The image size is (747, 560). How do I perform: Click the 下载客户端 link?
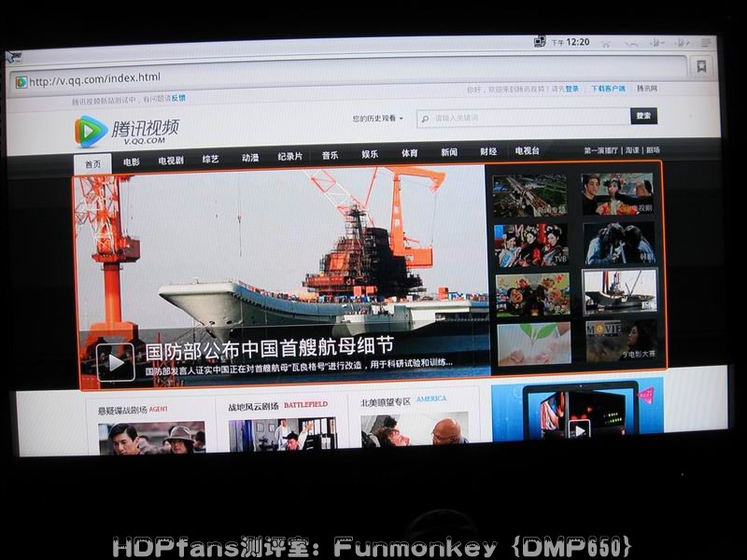(x=608, y=89)
